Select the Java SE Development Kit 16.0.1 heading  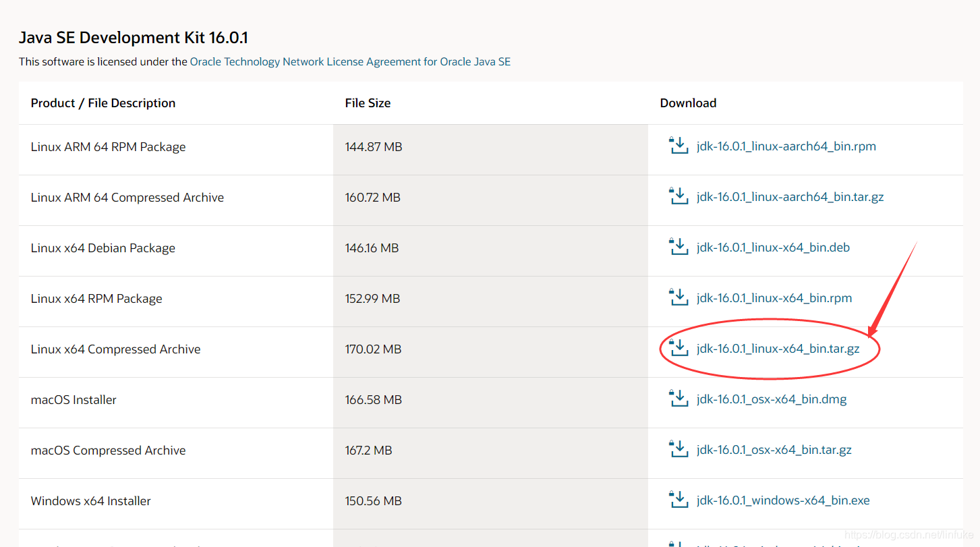[134, 37]
